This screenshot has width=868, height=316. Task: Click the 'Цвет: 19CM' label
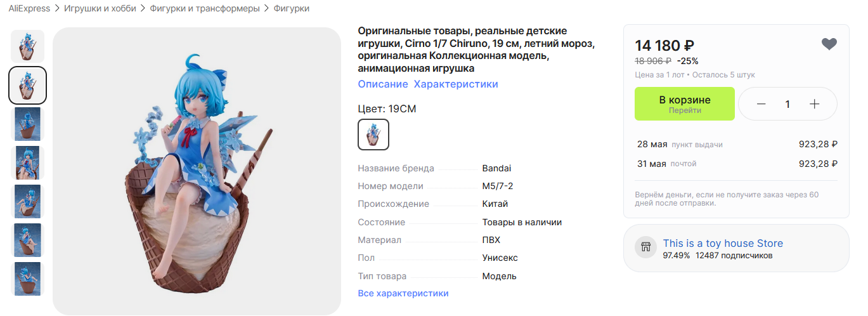pos(387,109)
